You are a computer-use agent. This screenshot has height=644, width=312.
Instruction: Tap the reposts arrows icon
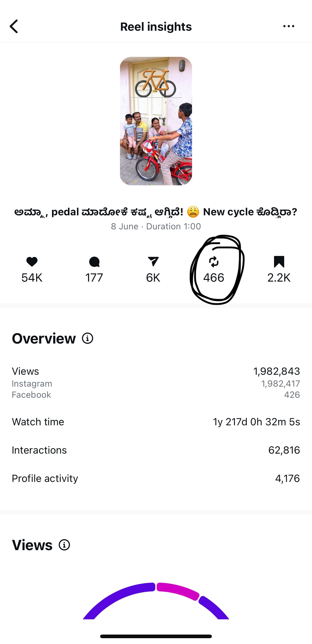214,262
